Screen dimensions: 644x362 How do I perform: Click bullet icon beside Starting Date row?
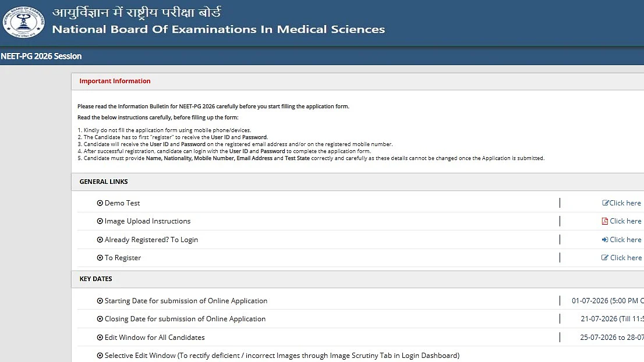[100, 301]
